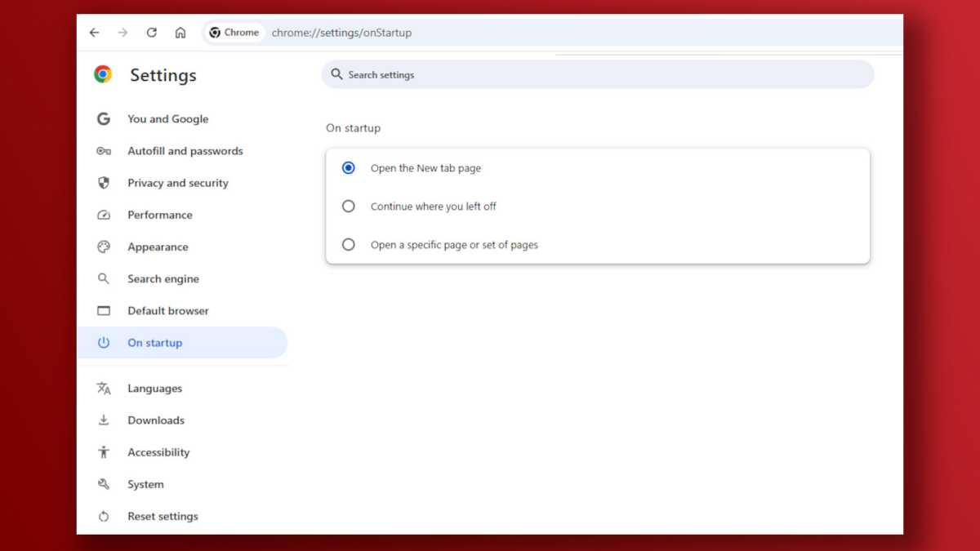980x551 pixels.
Task: Select the Search engine magnifier icon
Action: click(x=104, y=278)
